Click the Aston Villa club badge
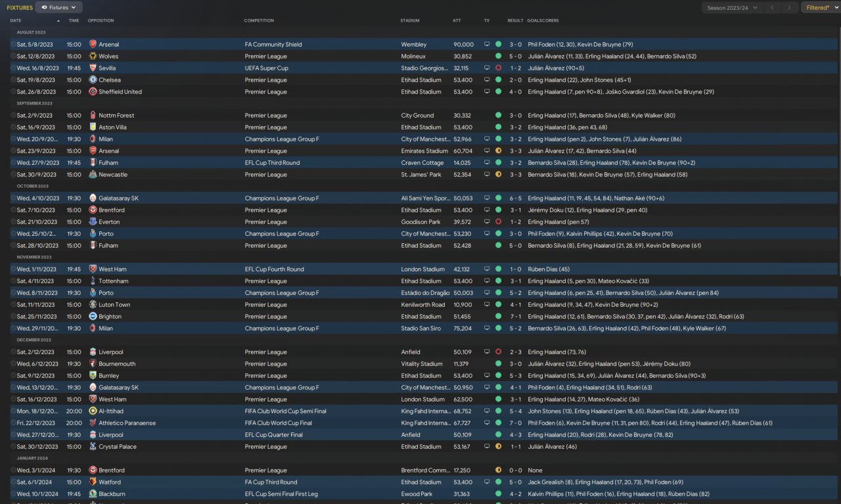841x504 pixels. click(x=93, y=127)
